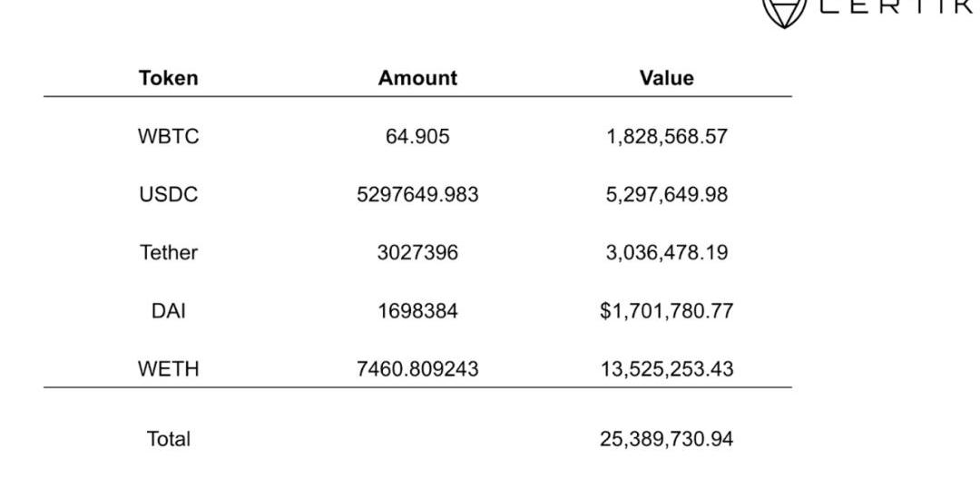Image resolution: width=980 pixels, height=478 pixels.
Task: Click the Total row label
Action: tap(169, 439)
